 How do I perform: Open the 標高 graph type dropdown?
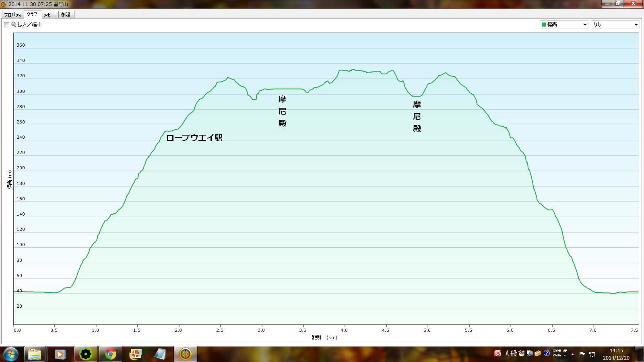(x=564, y=25)
